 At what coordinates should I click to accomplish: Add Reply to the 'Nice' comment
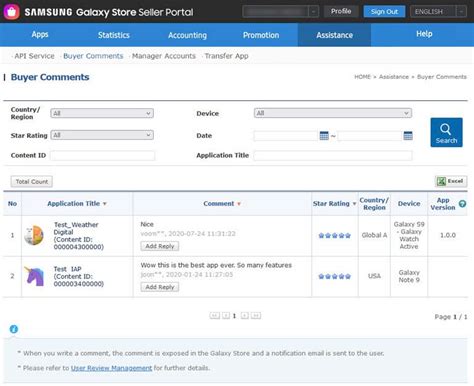pos(160,246)
